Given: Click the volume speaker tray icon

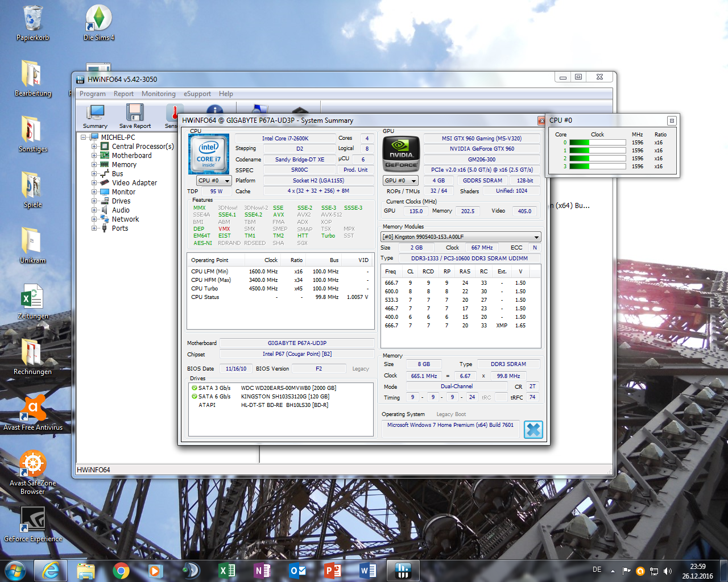Looking at the screenshot, I should tap(668, 571).
